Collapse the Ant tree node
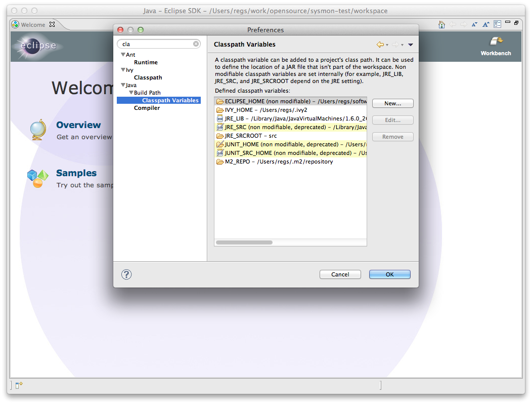 (x=123, y=54)
